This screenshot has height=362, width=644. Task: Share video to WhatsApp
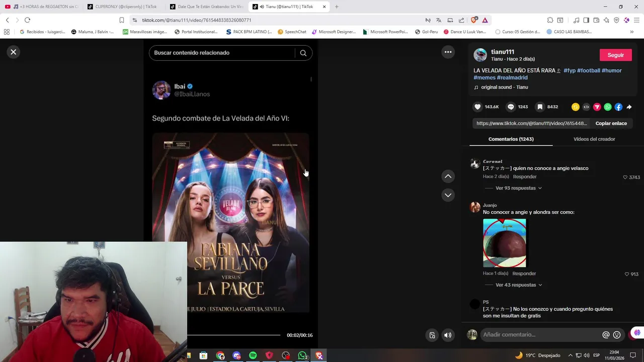click(x=608, y=107)
